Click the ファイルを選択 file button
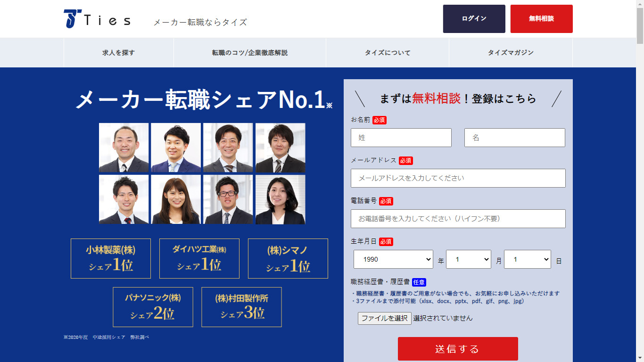The width and height of the screenshot is (644, 362). click(x=385, y=318)
